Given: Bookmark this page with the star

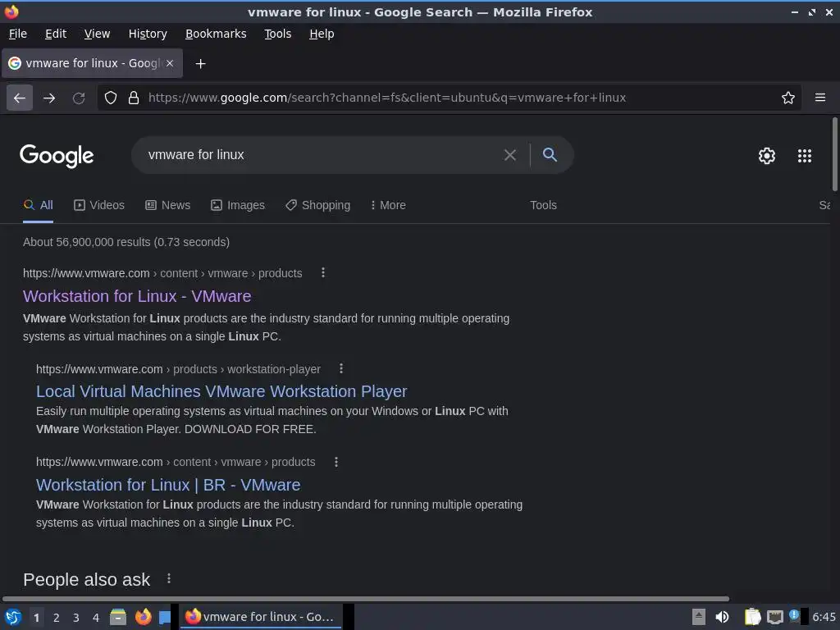Looking at the screenshot, I should (x=788, y=98).
